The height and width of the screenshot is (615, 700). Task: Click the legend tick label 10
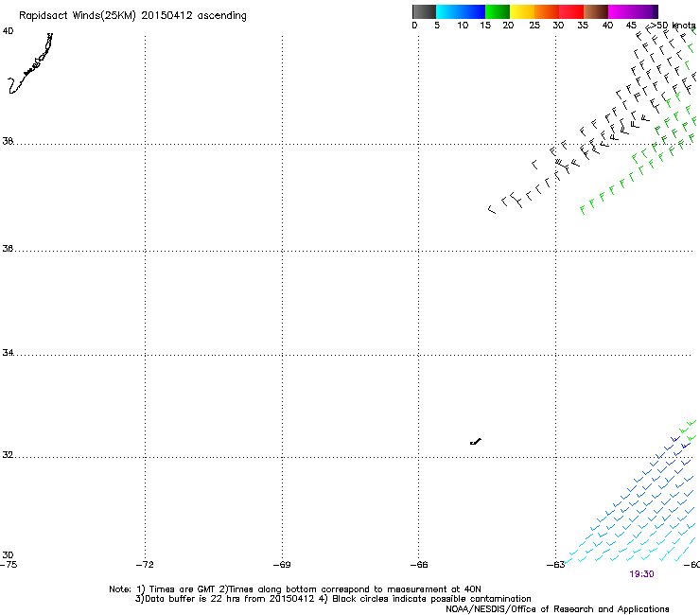pyautogui.click(x=463, y=26)
